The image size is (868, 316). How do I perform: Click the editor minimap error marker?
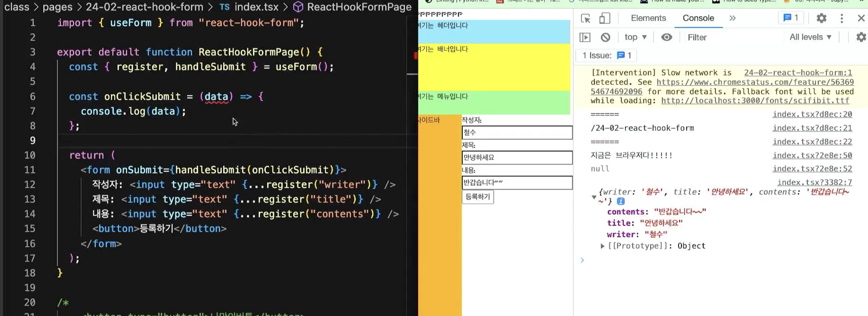416,55
